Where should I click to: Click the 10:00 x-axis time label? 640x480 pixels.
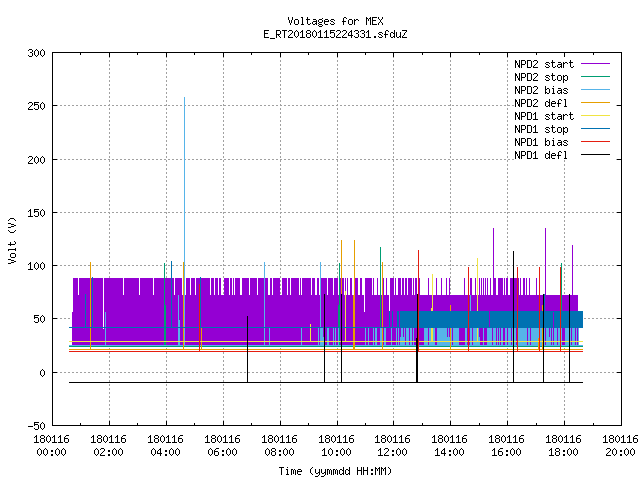pyautogui.click(x=336, y=452)
